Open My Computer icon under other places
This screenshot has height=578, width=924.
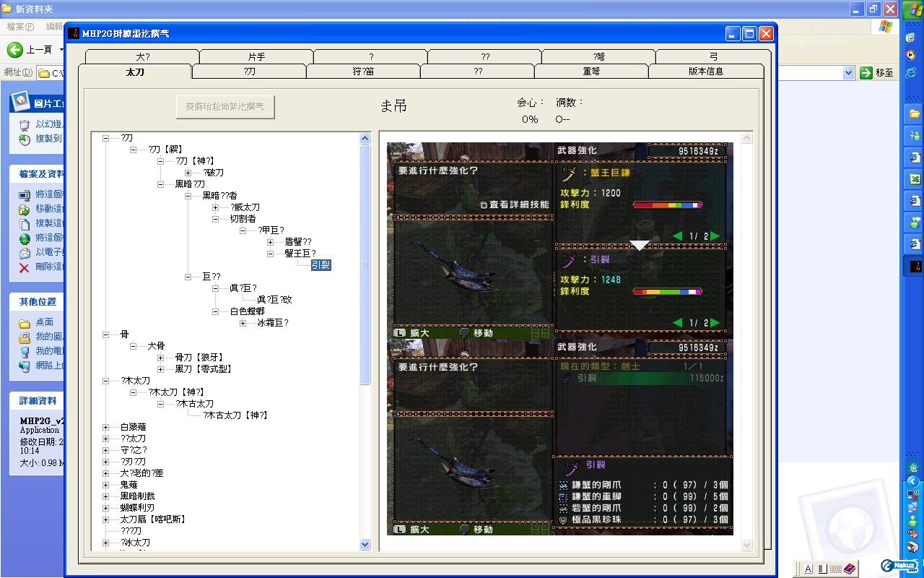pos(25,351)
